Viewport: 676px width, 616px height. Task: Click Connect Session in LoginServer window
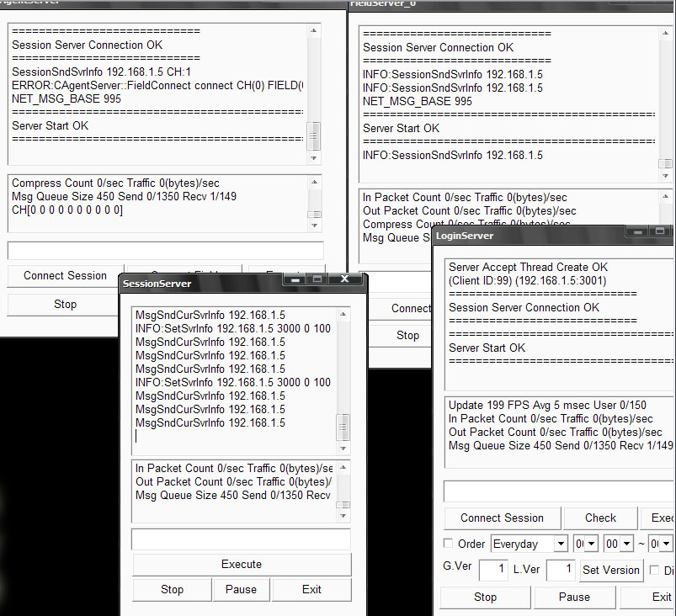[503, 518]
